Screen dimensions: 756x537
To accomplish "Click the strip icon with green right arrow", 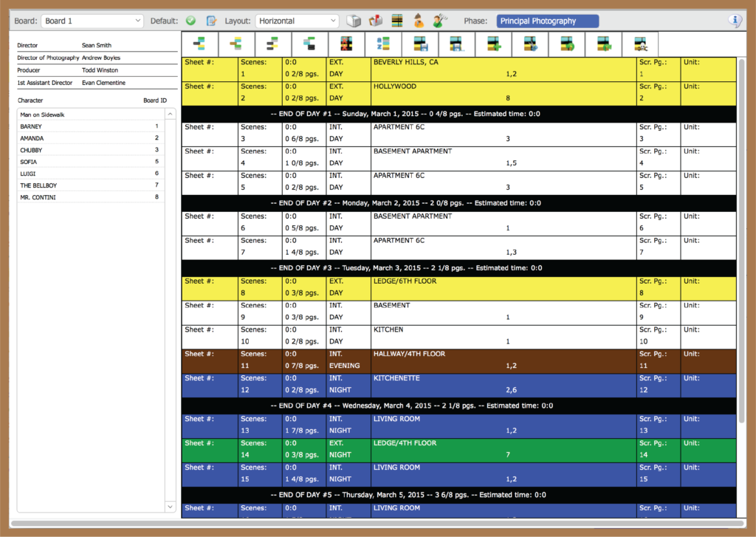I will pos(603,44).
